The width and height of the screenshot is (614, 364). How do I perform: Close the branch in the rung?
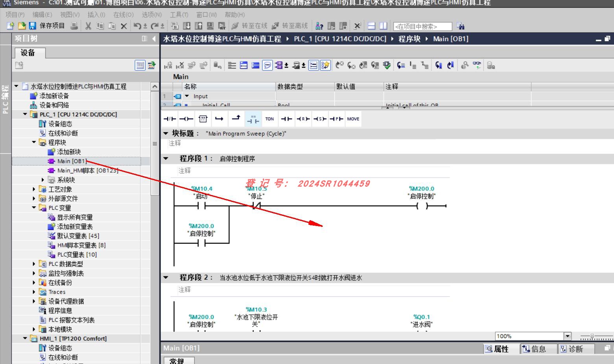[x=236, y=119]
